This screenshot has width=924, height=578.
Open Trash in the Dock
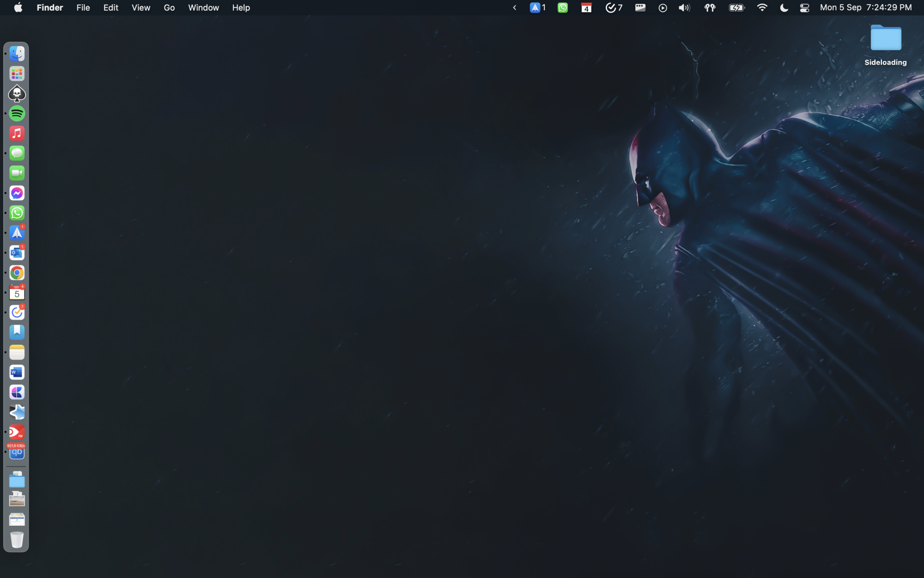pyautogui.click(x=17, y=540)
